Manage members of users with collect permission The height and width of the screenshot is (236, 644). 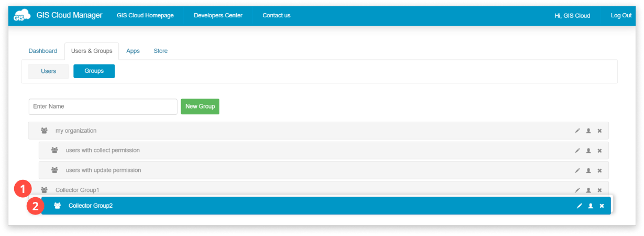click(x=589, y=151)
